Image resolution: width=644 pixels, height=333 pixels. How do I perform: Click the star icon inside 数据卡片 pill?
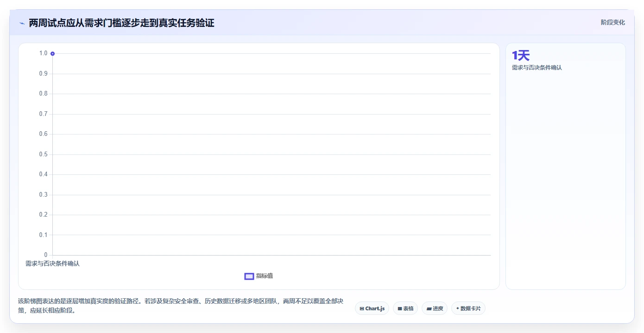pyautogui.click(x=457, y=308)
